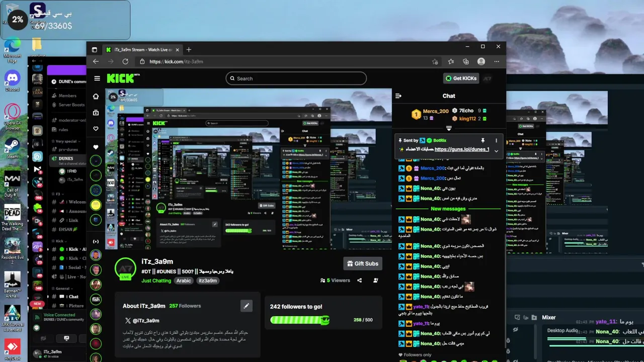Click the 'Voice Connected' status in Discord
This screenshot has width=644, height=362.
click(59, 315)
